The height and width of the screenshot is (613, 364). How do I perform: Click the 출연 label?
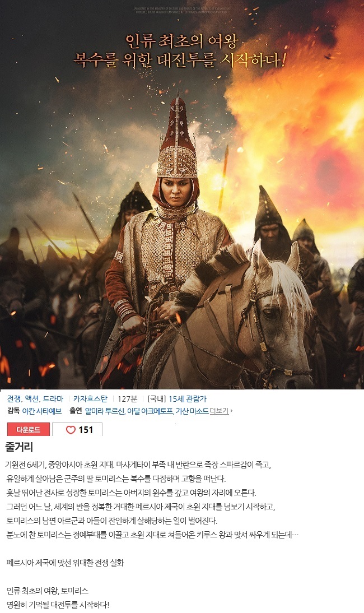(x=76, y=411)
